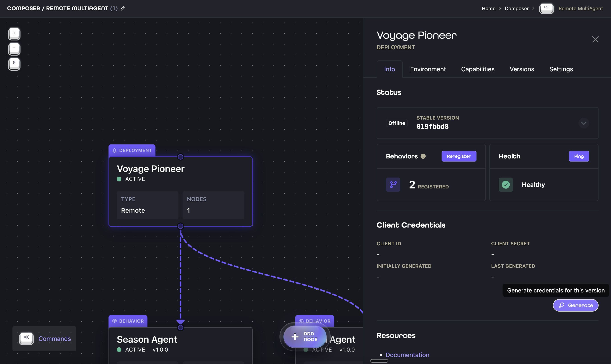Viewport: 611px width, 364px height.
Task: Select the Voyage Pioneer deployment node
Action: tap(180, 191)
